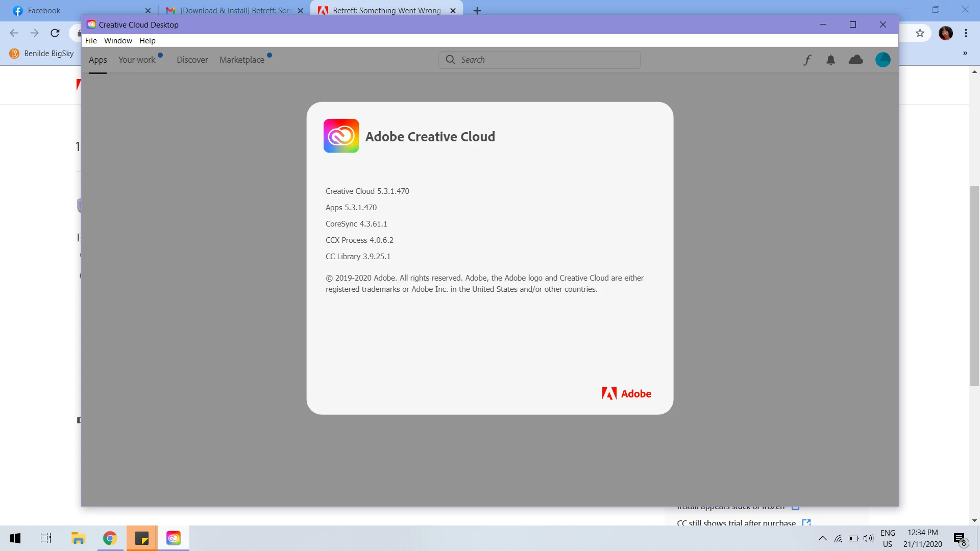The width and height of the screenshot is (980, 551).
Task: Open the Discover tab
Action: tap(192, 60)
